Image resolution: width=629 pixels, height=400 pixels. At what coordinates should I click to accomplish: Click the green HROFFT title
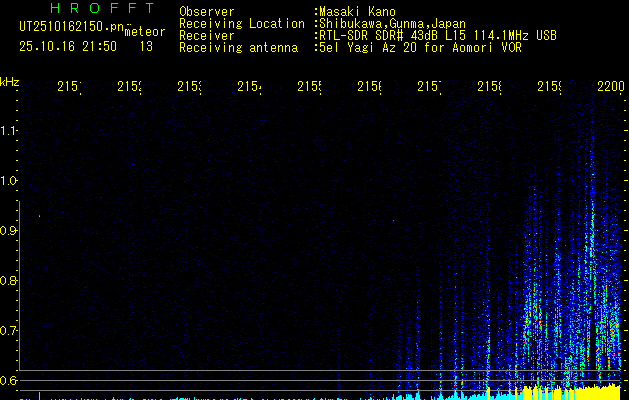tap(102, 8)
